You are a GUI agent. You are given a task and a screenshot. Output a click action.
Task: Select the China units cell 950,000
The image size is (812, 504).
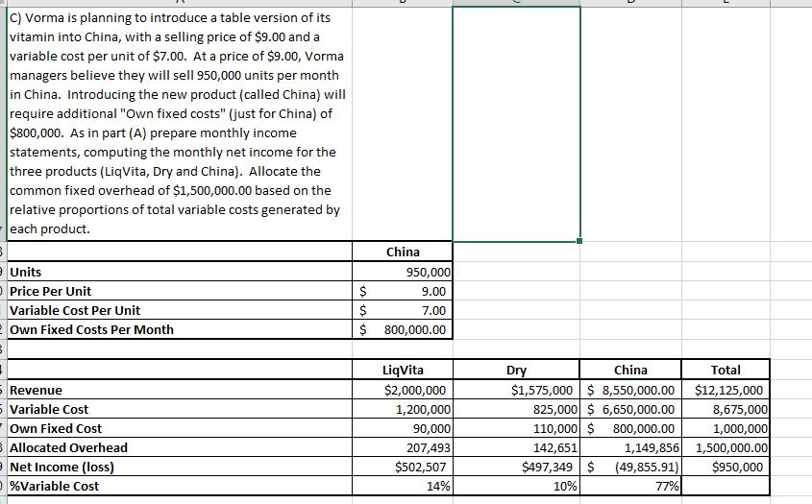[x=403, y=272]
